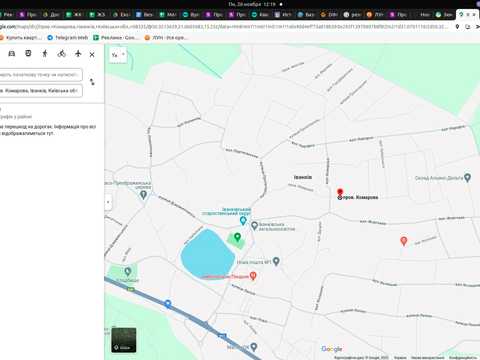Select driving travel mode icon
This screenshot has height=360, width=480.
coord(12,53)
